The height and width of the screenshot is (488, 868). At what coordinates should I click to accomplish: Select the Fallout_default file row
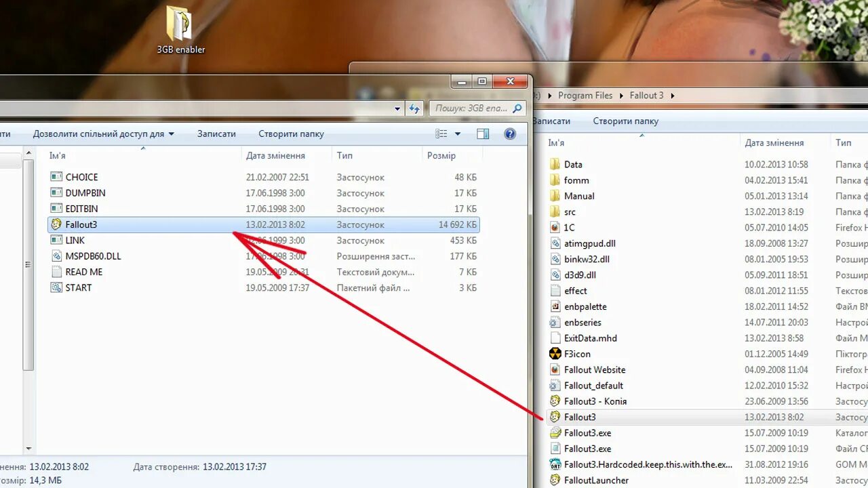coord(707,386)
